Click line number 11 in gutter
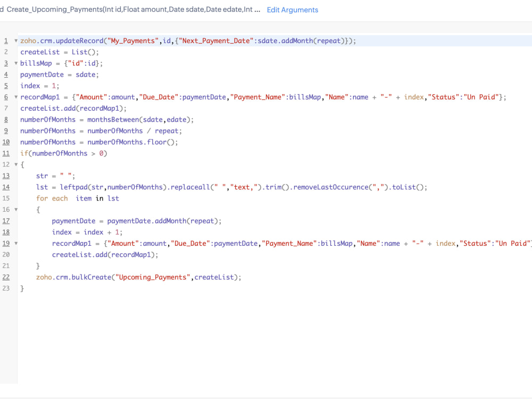 (x=6, y=153)
